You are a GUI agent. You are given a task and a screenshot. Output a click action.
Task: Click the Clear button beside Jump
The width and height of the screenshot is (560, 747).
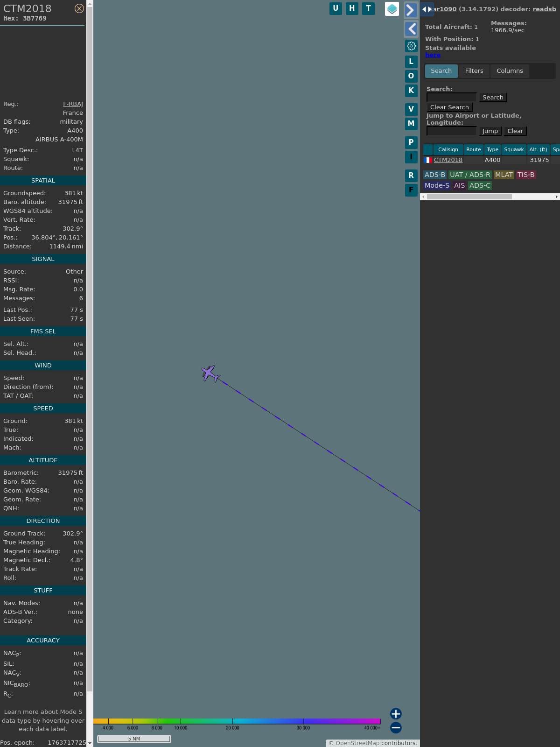point(515,131)
